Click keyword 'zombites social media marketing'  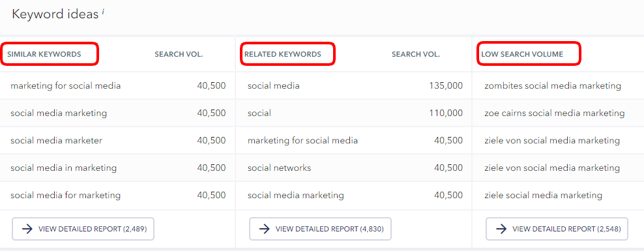tap(553, 86)
